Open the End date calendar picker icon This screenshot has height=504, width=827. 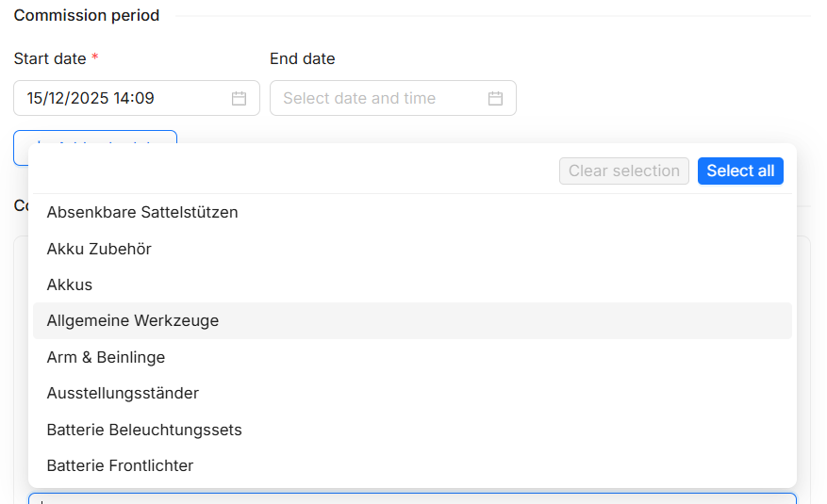[496, 98]
